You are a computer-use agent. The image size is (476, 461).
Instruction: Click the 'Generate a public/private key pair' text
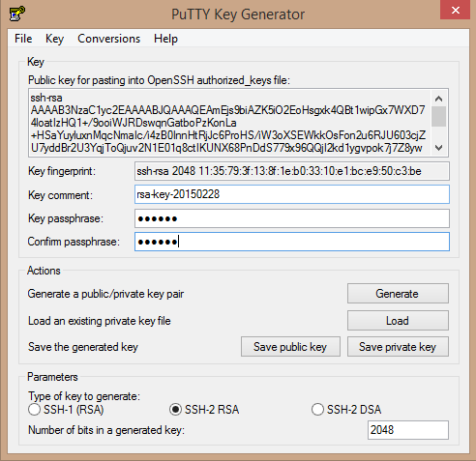coord(105,294)
